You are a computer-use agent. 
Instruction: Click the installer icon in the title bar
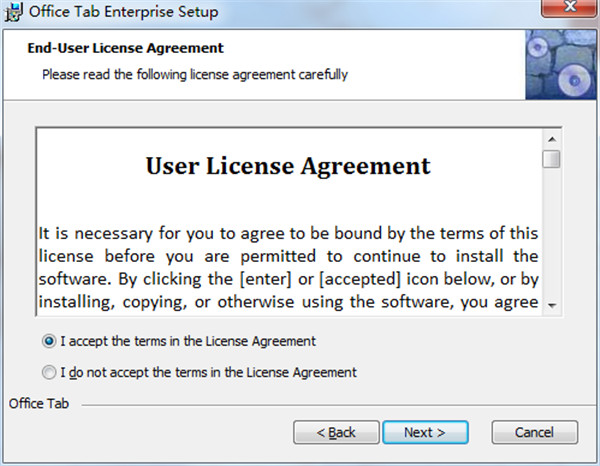point(15,12)
